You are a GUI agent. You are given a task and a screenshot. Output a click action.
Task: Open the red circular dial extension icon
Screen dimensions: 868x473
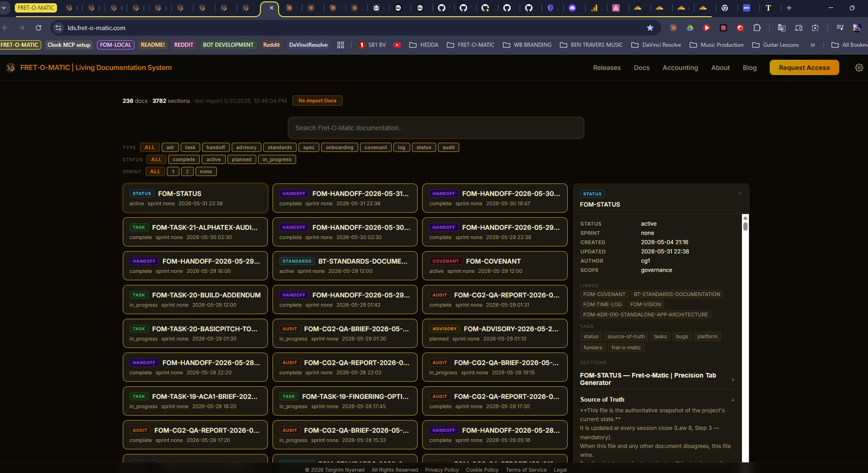click(740, 28)
